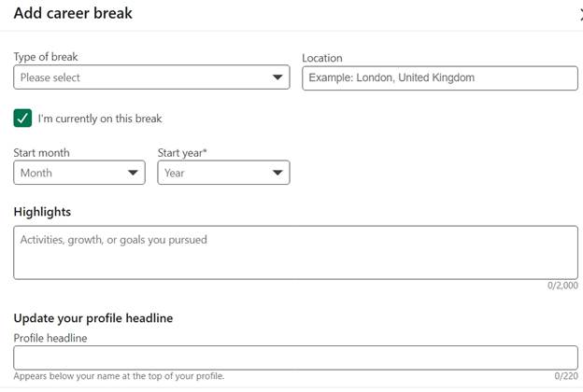583x392 pixels.
Task: Open the 'Please select' break type combo box
Action: coord(151,77)
